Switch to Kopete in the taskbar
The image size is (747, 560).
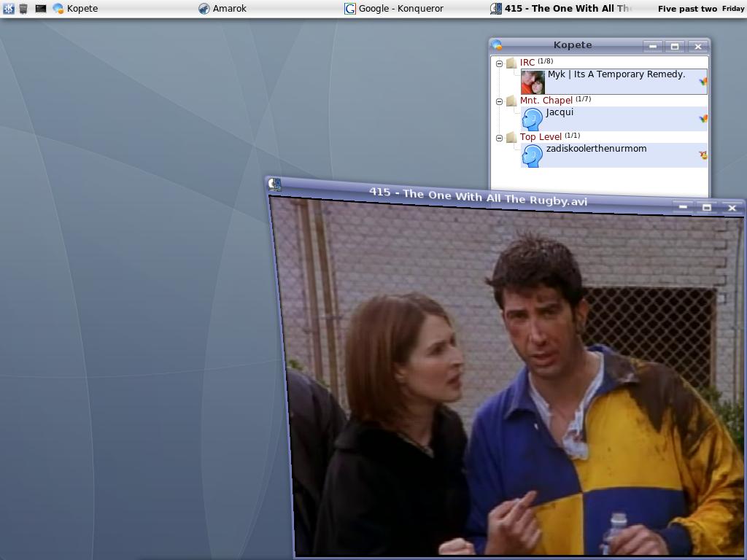click(x=75, y=8)
